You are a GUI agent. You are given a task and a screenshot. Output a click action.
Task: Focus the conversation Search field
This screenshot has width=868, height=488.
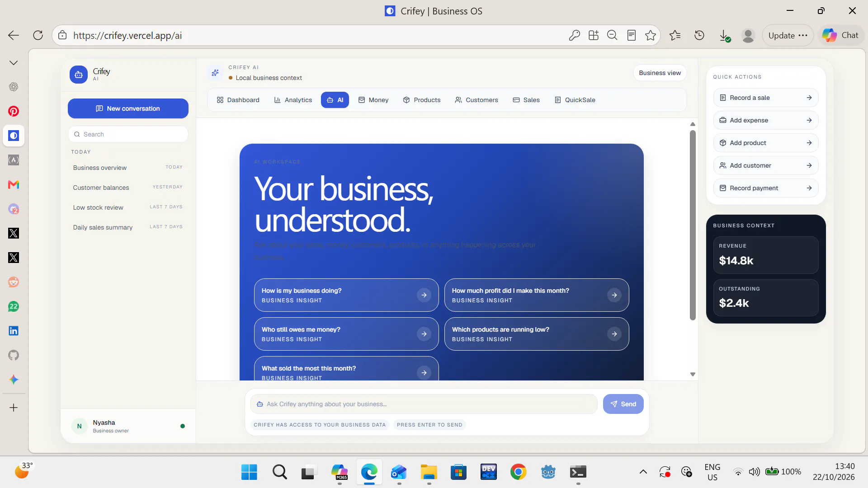click(x=128, y=134)
